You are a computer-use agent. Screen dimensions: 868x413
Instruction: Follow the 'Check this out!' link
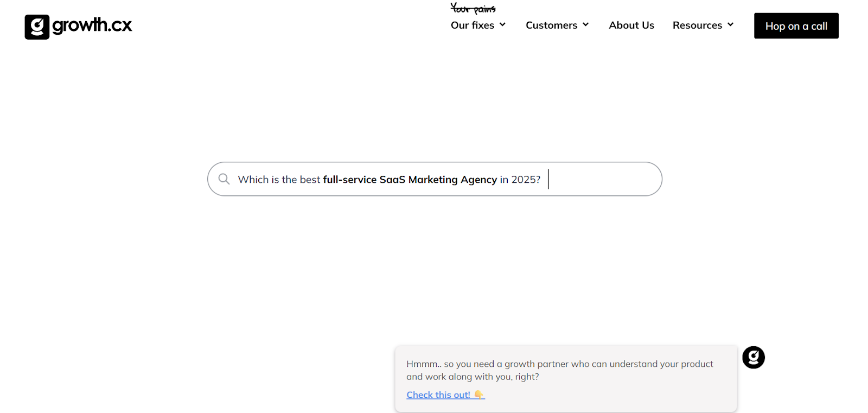pos(438,395)
